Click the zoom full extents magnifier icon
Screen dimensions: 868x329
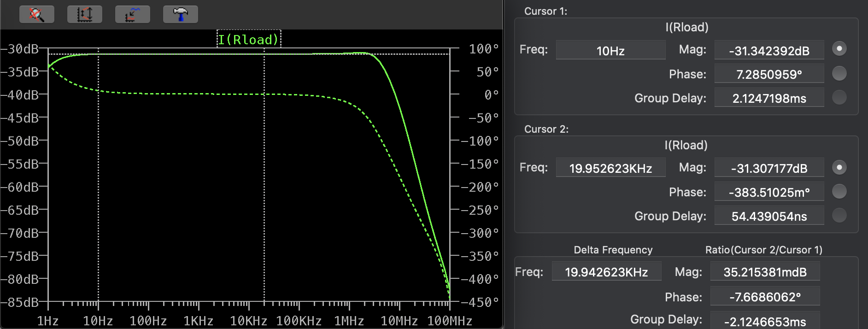click(x=37, y=14)
